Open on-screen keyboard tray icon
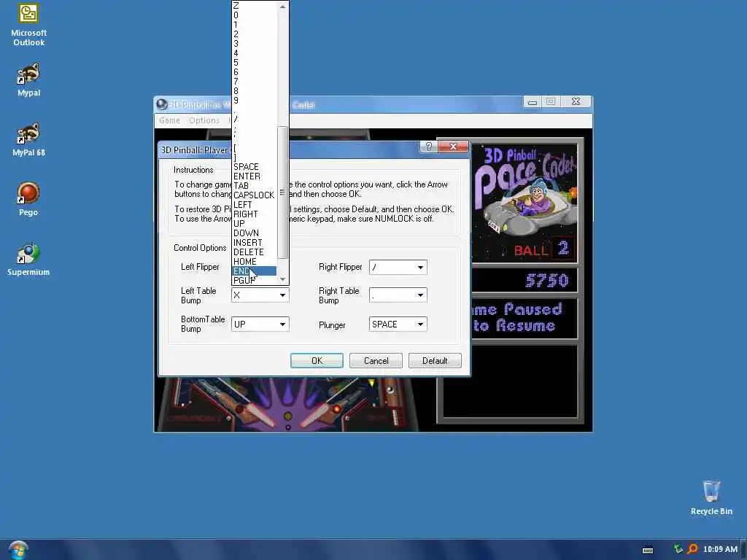Screen dimensions: 747x560 point(648,550)
